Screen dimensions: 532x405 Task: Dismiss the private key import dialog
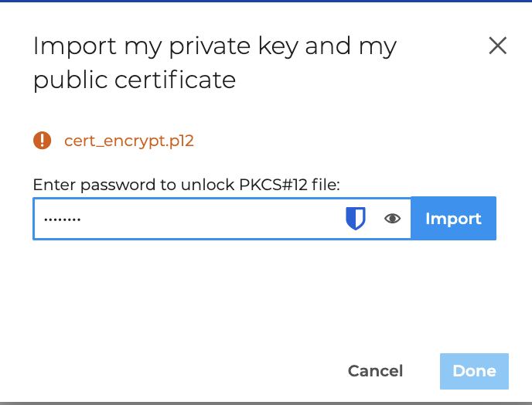coord(498,46)
